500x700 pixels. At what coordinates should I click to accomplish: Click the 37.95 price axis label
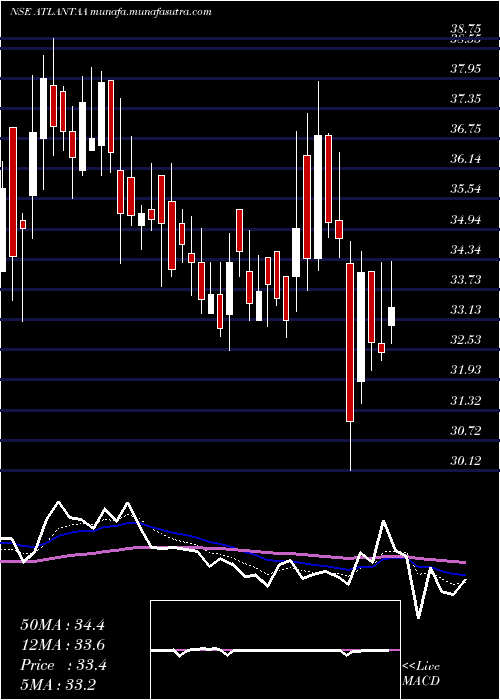tap(466, 69)
